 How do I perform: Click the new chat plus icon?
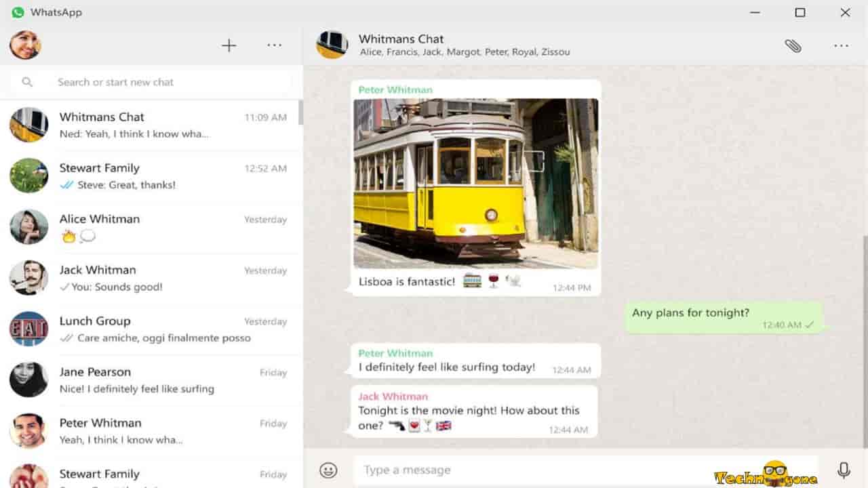click(229, 45)
